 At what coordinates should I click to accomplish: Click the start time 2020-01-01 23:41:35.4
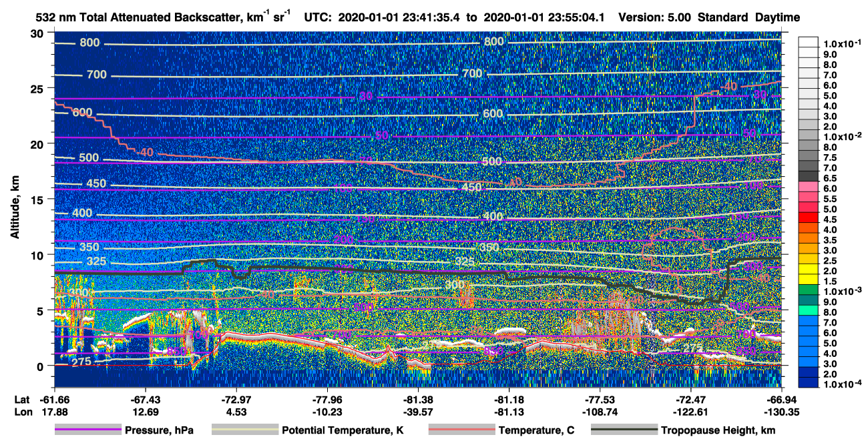click(x=400, y=17)
